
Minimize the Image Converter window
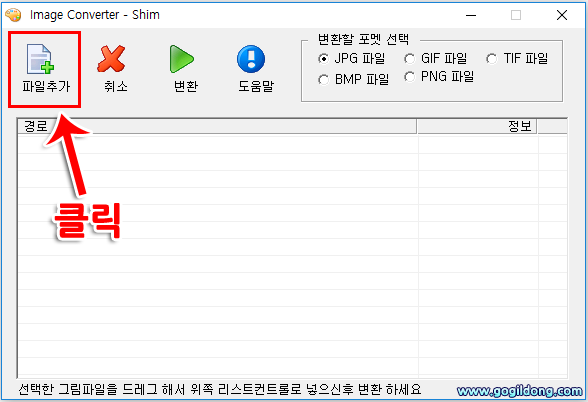pos(471,15)
